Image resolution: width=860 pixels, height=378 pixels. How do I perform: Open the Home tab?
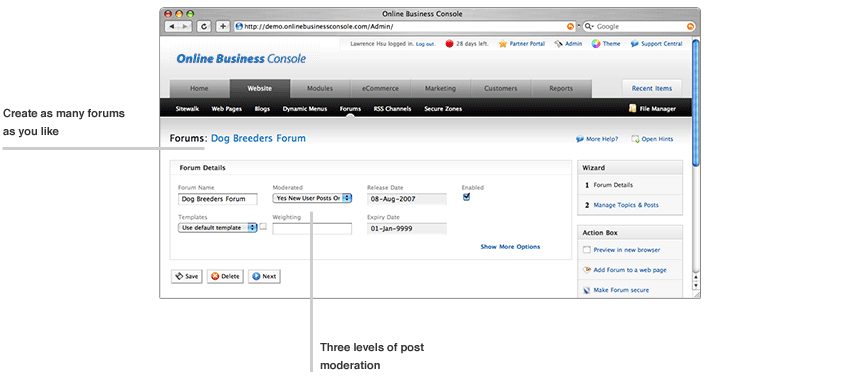[x=199, y=88]
